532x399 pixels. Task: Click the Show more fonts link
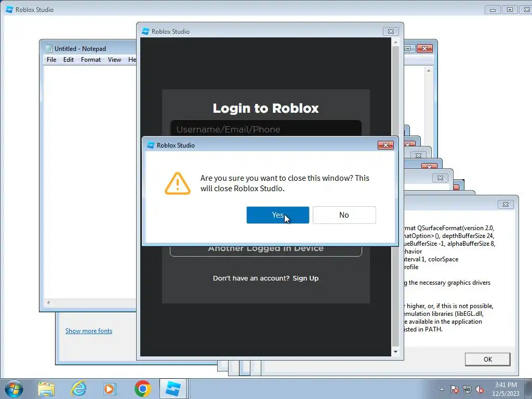coord(88,331)
